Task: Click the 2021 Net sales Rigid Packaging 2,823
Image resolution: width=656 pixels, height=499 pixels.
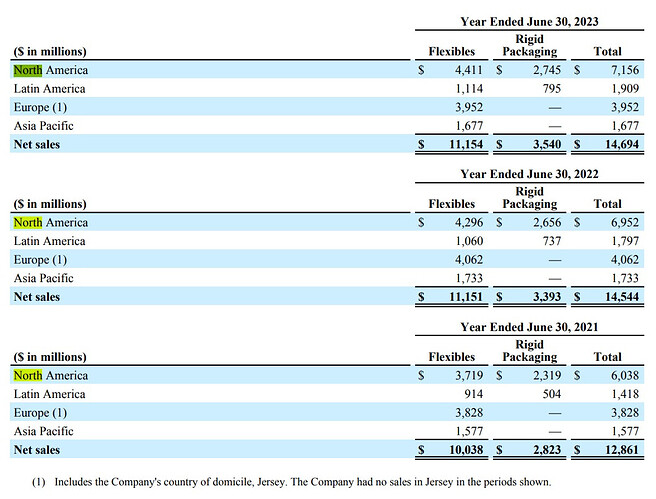Action: coord(546,450)
